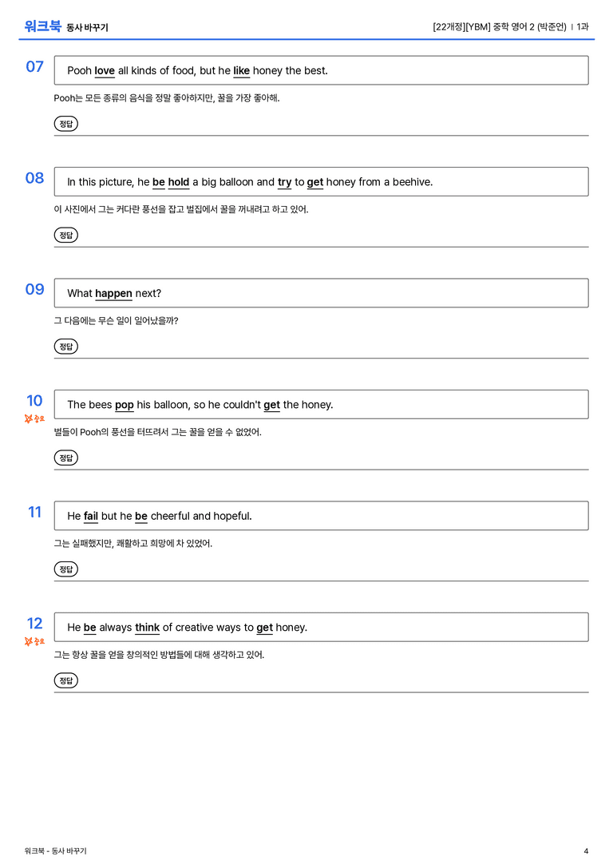Click the 중요 star mark under number 10
The image size is (613, 868).
point(34,419)
